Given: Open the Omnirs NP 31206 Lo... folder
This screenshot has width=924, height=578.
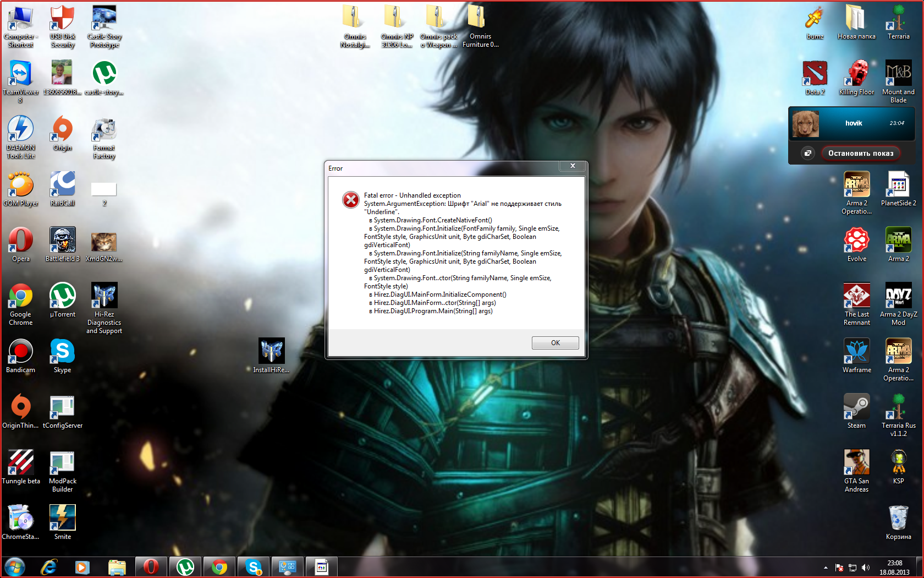Looking at the screenshot, I should [x=397, y=26].
